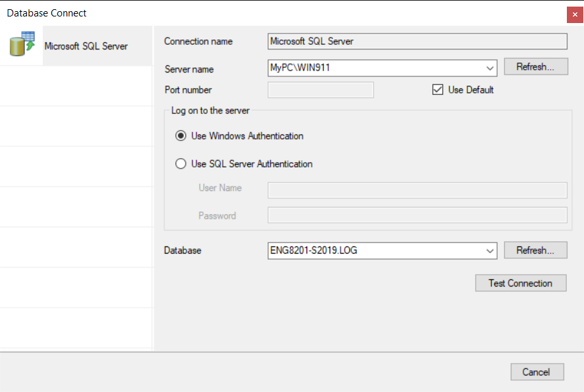Screen dimensions: 584x392
Task: Click the 'Port number' label
Action: point(188,90)
